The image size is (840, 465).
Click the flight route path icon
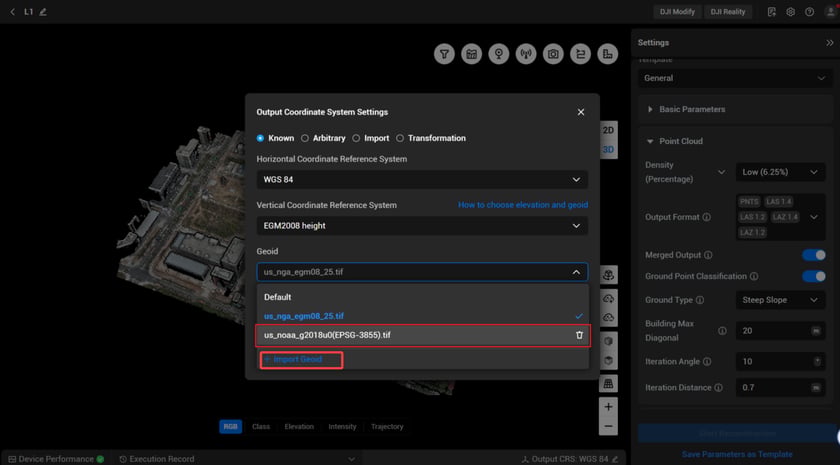click(x=581, y=54)
